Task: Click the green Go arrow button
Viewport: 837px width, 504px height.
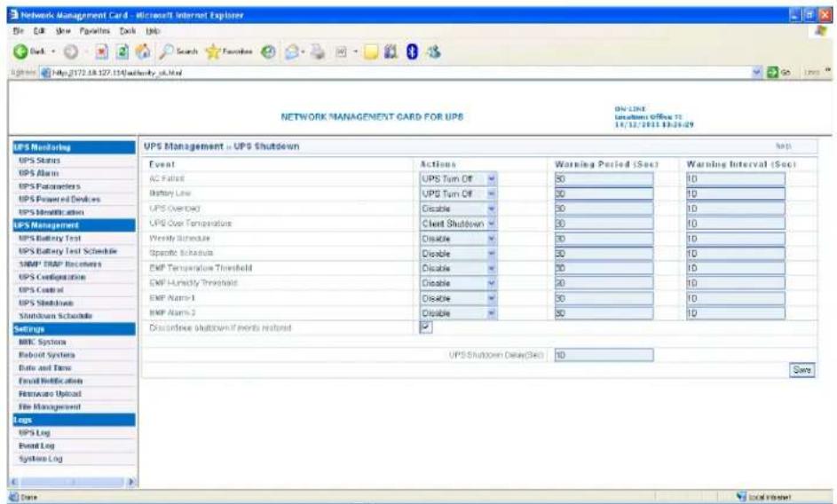Action: pyautogui.click(x=772, y=72)
